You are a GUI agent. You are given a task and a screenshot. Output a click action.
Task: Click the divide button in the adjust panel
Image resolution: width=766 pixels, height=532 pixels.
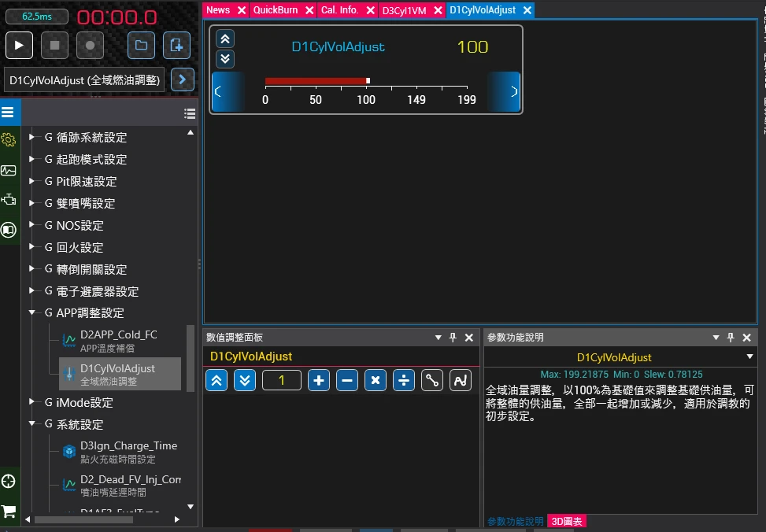tap(404, 381)
